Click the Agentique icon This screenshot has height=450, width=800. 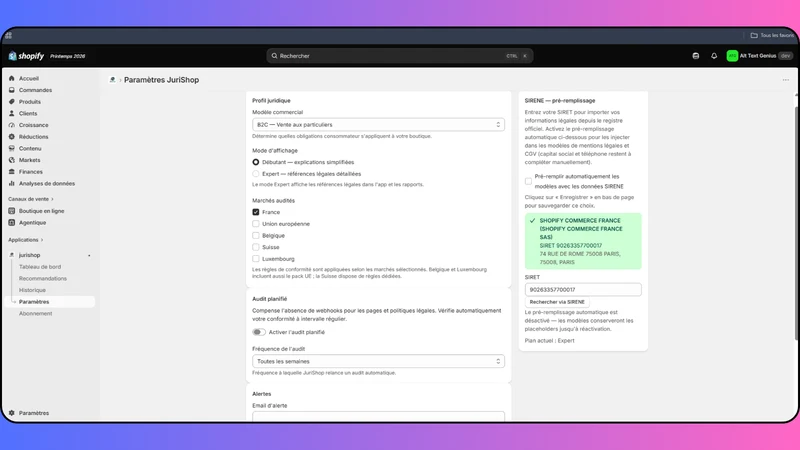(x=12, y=223)
